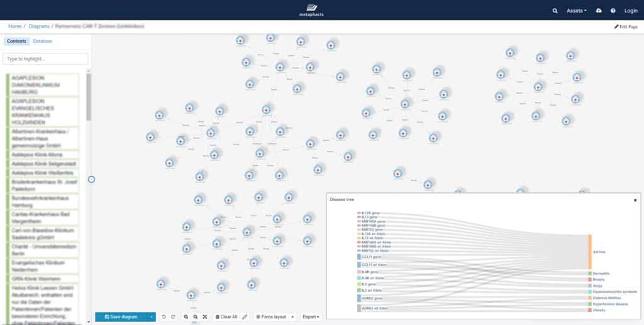Zoom in on the diagram canvas
This screenshot has width=644, height=325.
[186, 317]
